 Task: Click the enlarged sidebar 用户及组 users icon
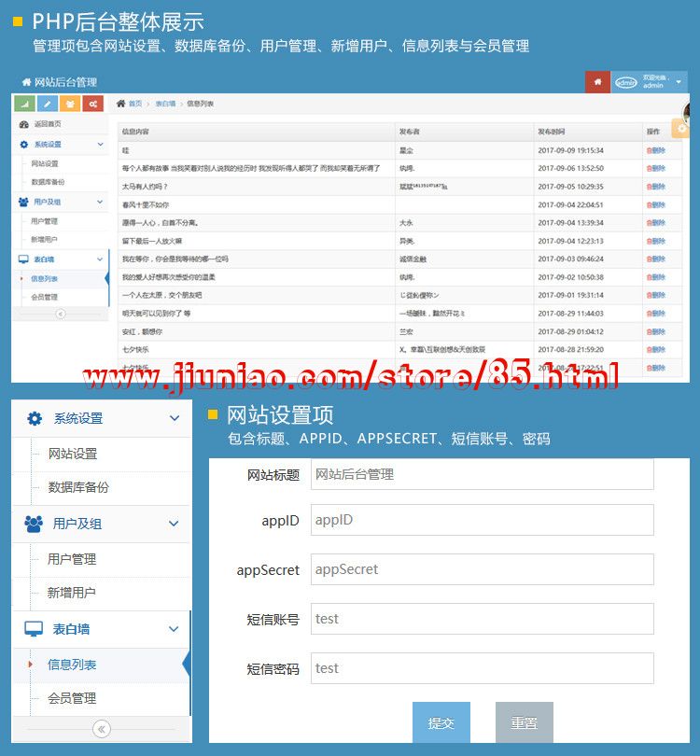tap(34, 524)
